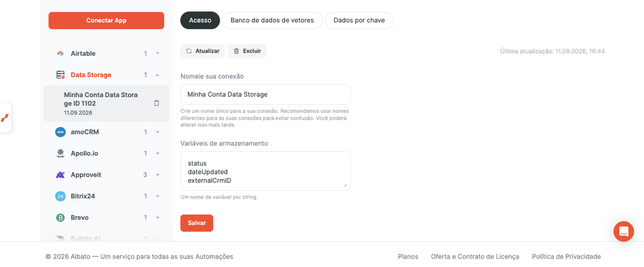The width and height of the screenshot is (644, 267).
Task: Expand the Airtable connections chevron
Action: [x=157, y=54]
